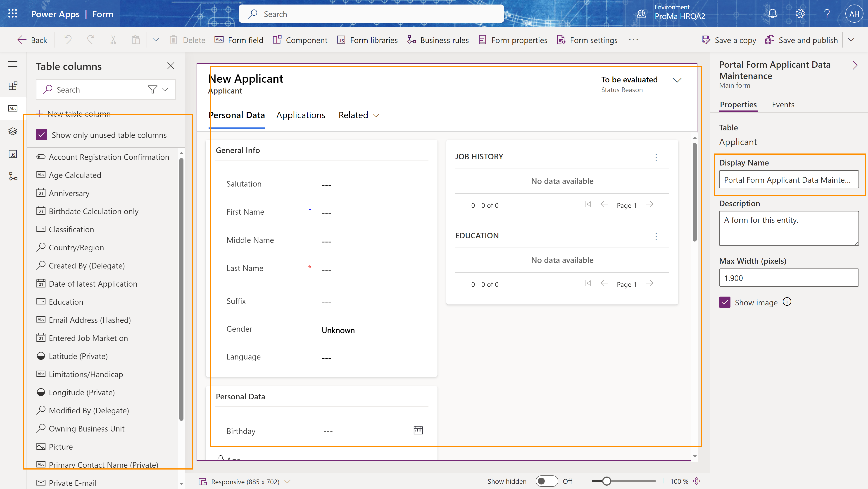
Task: Uncheck the Show image checkbox
Action: 725,302
